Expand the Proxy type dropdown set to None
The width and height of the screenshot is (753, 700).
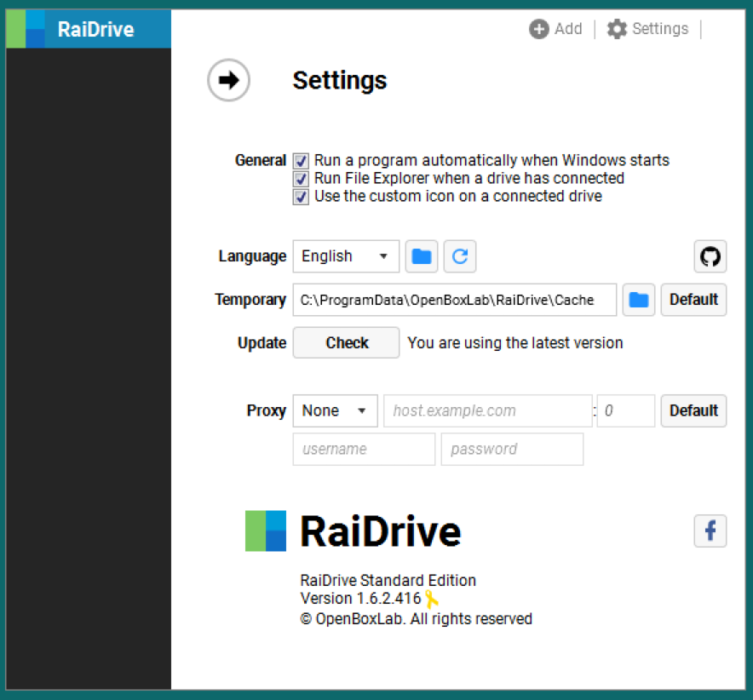click(x=335, y=410)
